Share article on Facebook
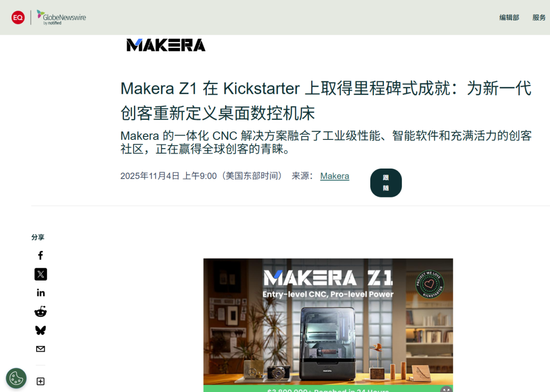Viewport: 550px width, 392px height. [40, 255]
